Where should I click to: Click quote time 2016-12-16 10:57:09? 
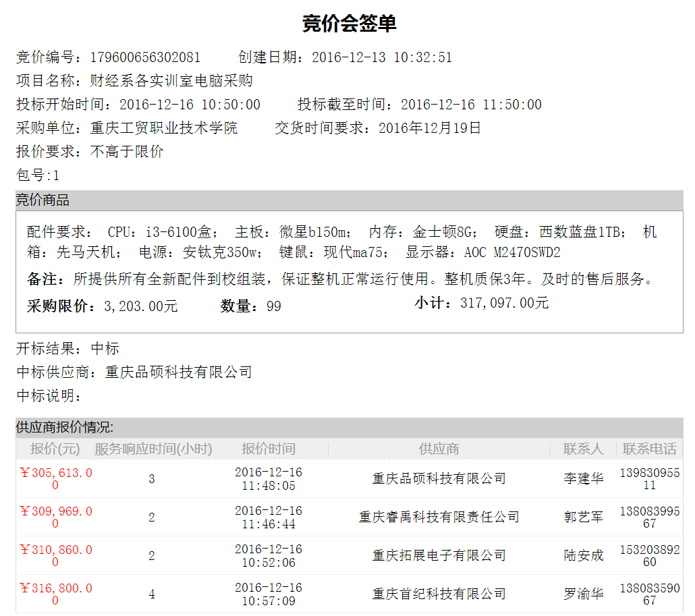coord(269,594)
